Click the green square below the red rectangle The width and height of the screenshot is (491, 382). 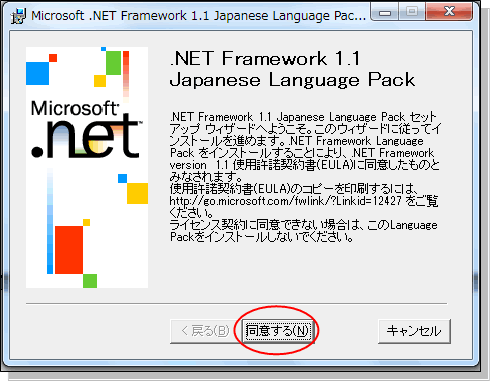(90, 281)
